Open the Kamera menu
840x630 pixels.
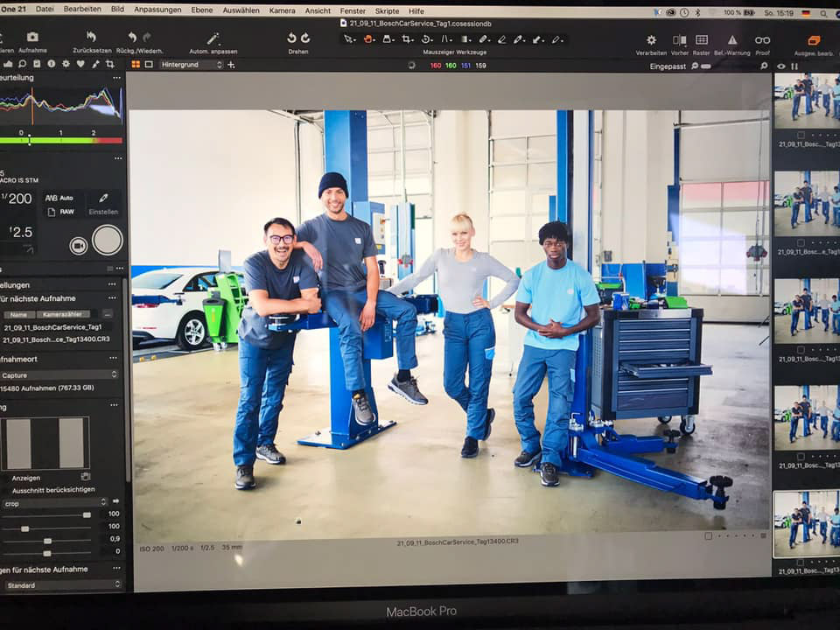pyautogui.click(x=283, y=10)
